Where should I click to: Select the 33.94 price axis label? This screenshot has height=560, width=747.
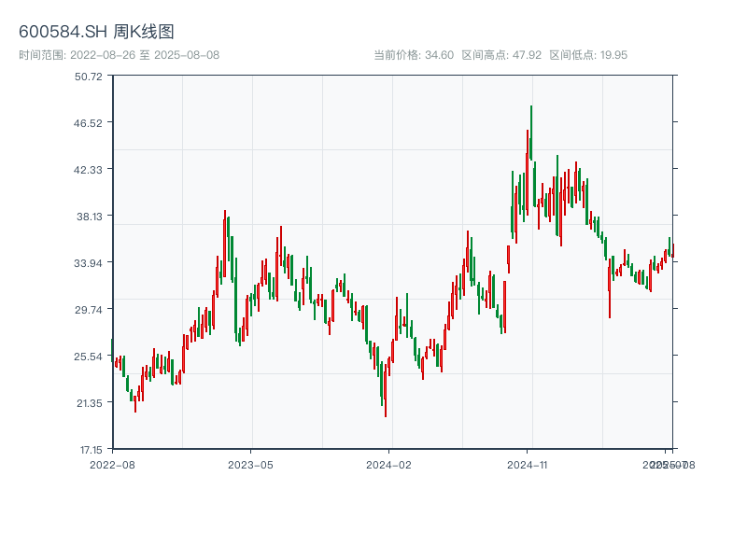tap(89, 262)
